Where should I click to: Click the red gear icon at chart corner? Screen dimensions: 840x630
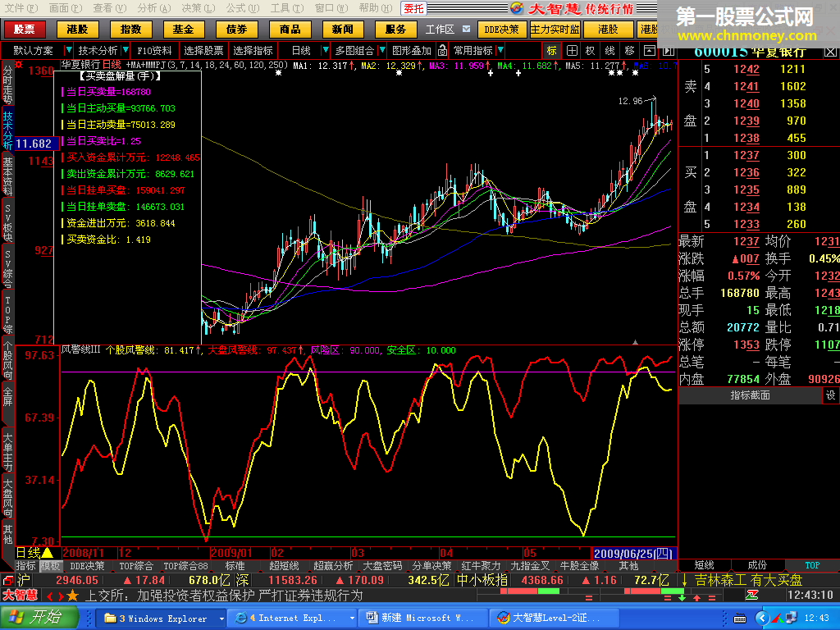point(19,64)
